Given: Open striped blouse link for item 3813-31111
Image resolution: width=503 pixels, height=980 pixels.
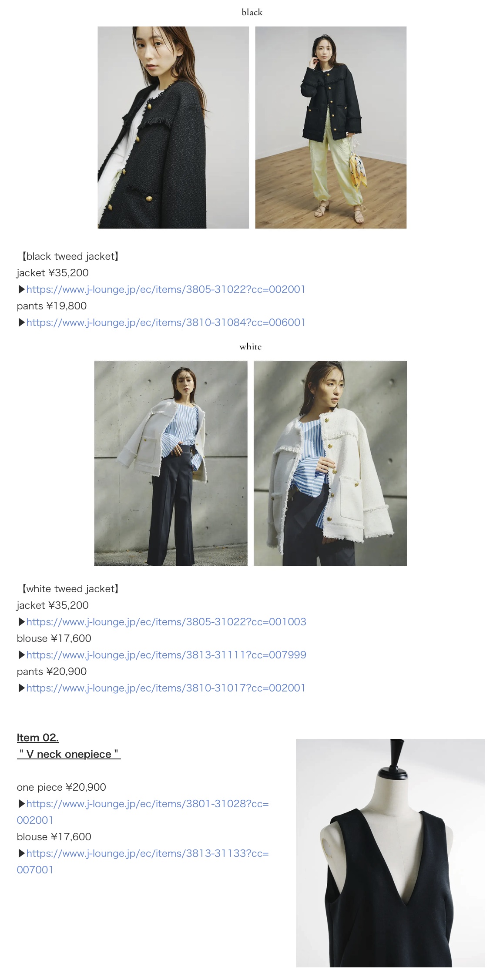Looking at the screenshot, I should (166, 655).
